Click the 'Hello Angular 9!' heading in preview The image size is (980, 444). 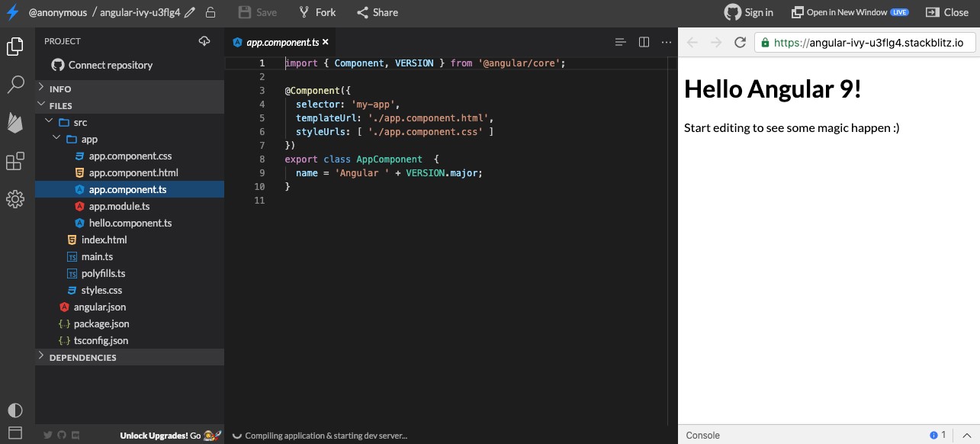(773, 89)
